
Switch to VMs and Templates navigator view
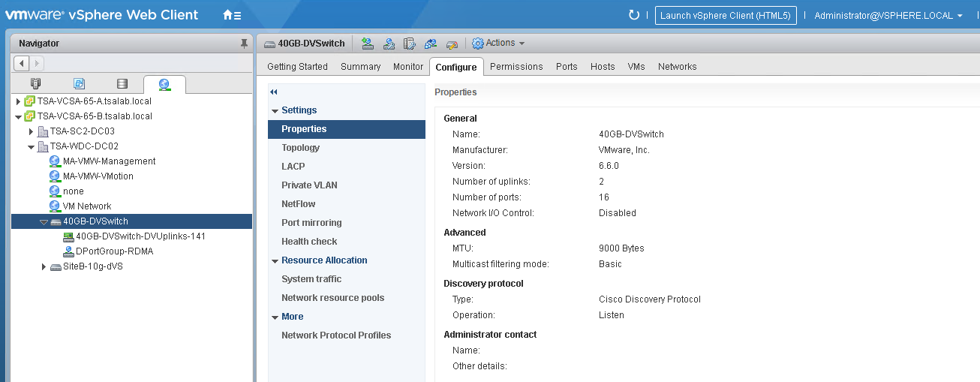(79, 84)
